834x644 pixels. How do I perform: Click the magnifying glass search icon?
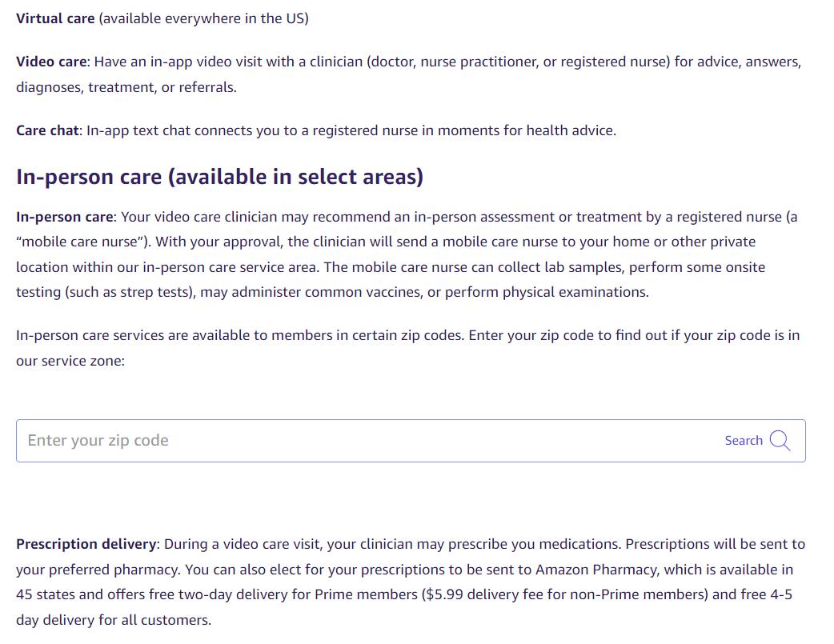pos(780,441)
